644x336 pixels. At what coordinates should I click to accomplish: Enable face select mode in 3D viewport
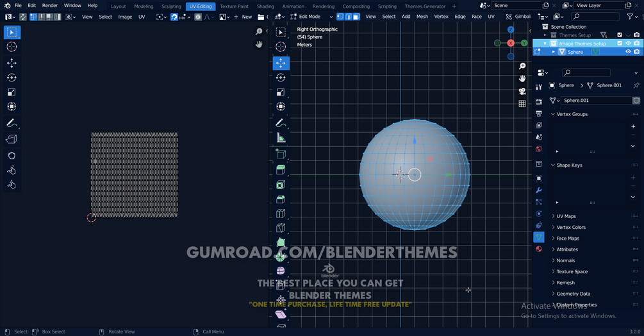356,17
